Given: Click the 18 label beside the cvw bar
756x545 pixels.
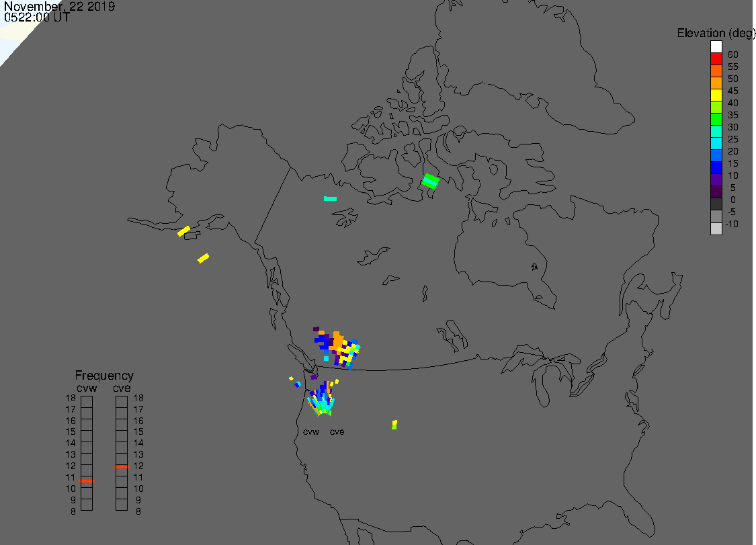Looking at the screenshot, I should 71,398.
